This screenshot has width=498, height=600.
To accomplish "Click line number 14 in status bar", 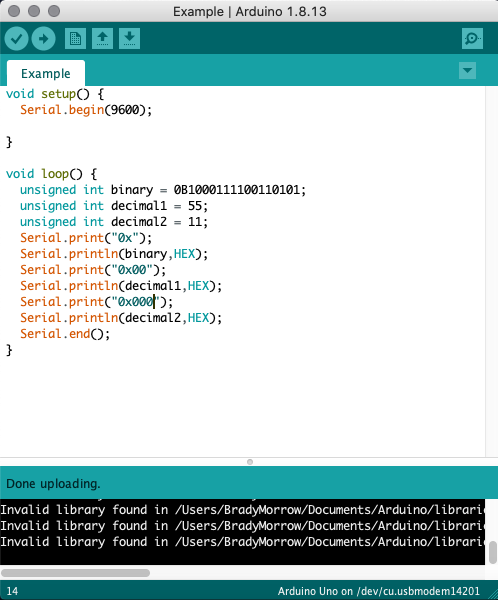I will click(x=12, y=591).
